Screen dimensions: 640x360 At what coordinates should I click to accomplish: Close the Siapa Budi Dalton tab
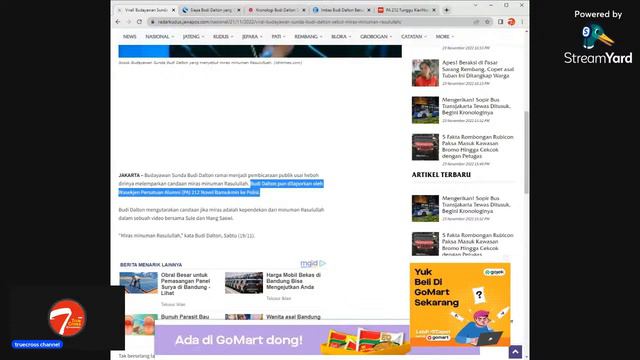[x=239, y=10]
